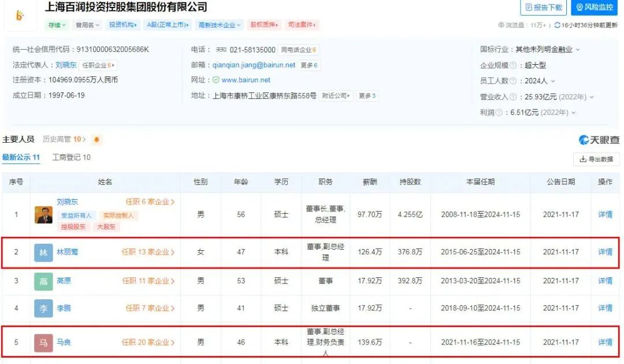Image resolution: width=624 pixels, height=364 pixels.
Task: Open the A股(正常上市) tag
Action: pyautogui.click(x=168, y=25)
